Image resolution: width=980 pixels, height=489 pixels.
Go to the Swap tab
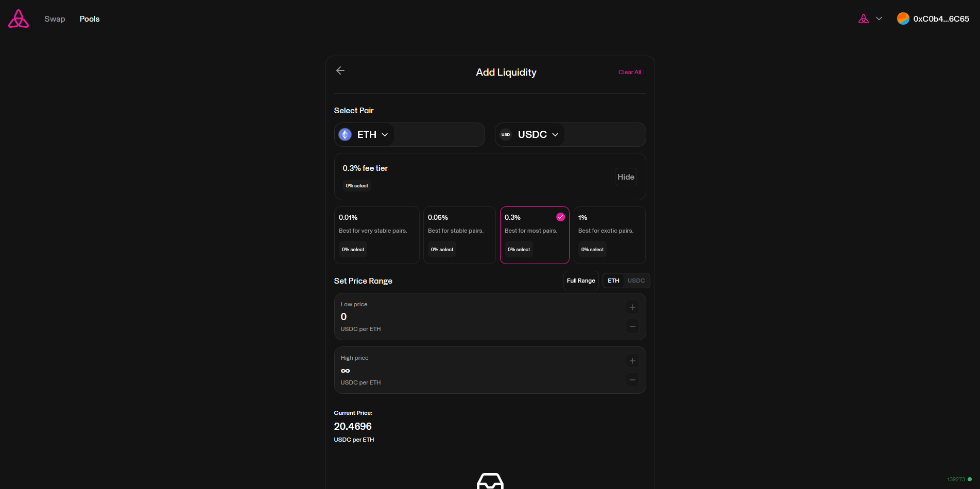click(x=55, y=19)
